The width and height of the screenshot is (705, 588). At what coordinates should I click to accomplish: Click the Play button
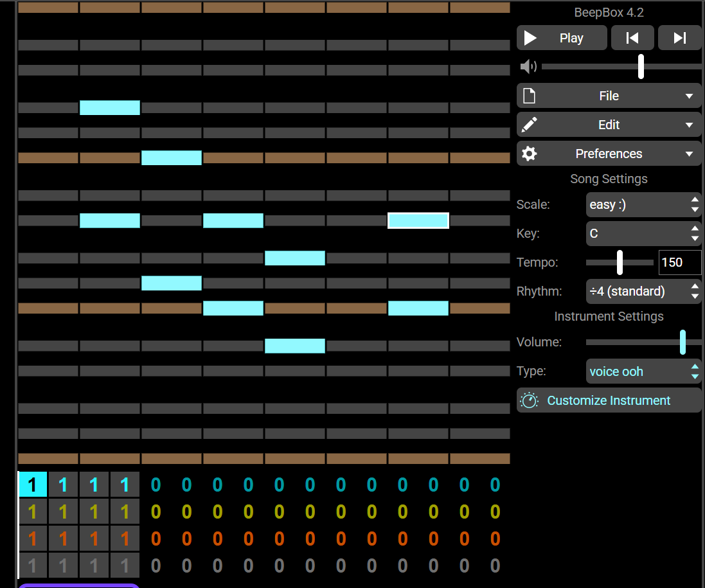tap(562, 38)
